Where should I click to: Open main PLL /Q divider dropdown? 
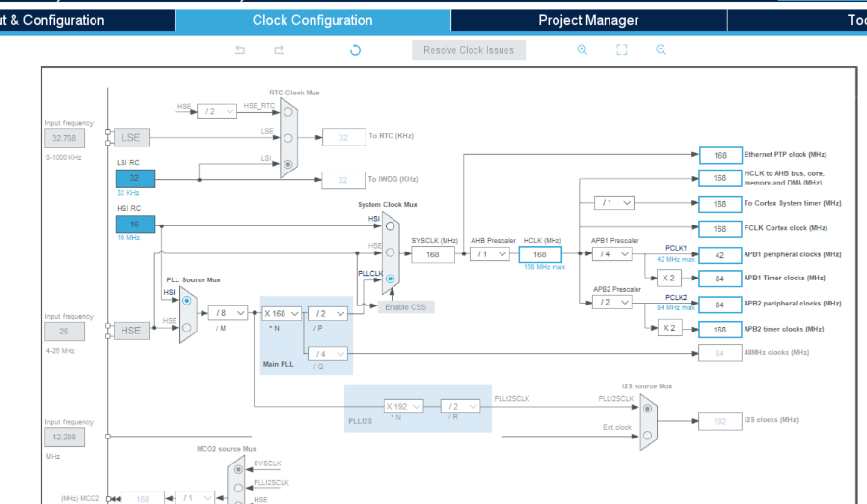327,354
